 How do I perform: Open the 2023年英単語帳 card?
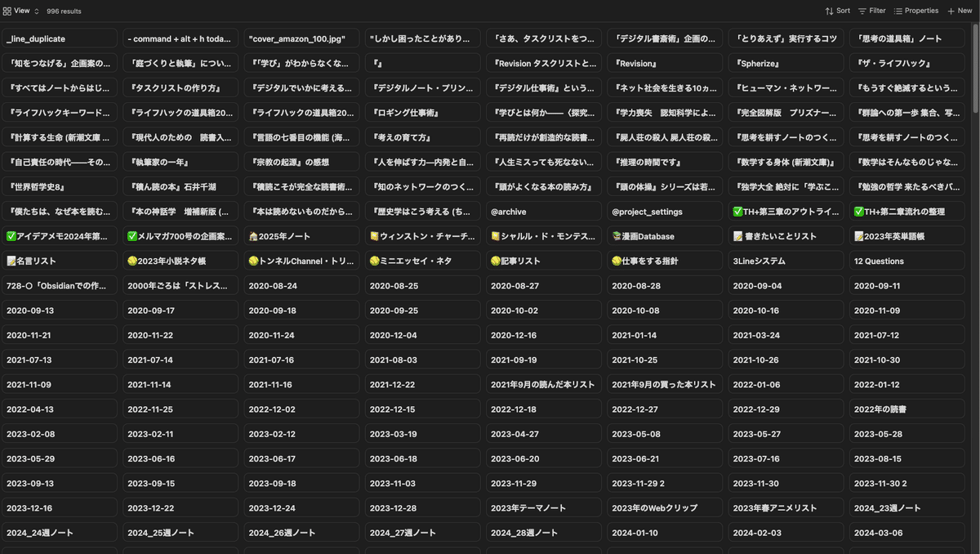pos(906,237)
